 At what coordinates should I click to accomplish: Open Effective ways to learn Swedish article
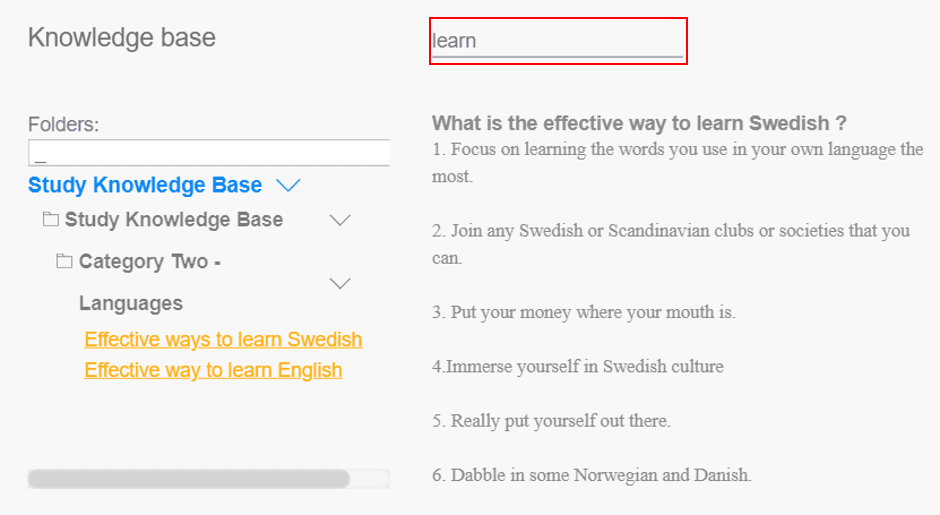click(x=223, y=339)
